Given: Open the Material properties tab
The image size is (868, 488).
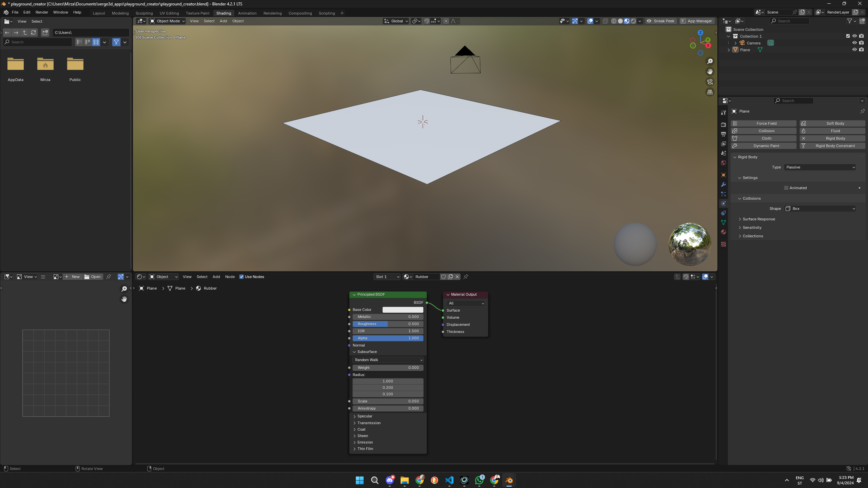Looking at the screenshot, I should pos(724,232).
